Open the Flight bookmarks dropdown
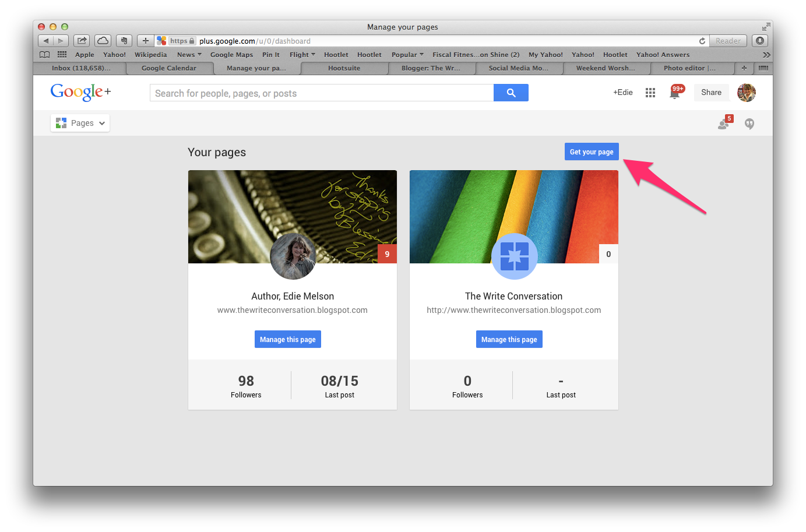Image resolution: width=806 pixels, height=532 pixels. click(302, 55)
